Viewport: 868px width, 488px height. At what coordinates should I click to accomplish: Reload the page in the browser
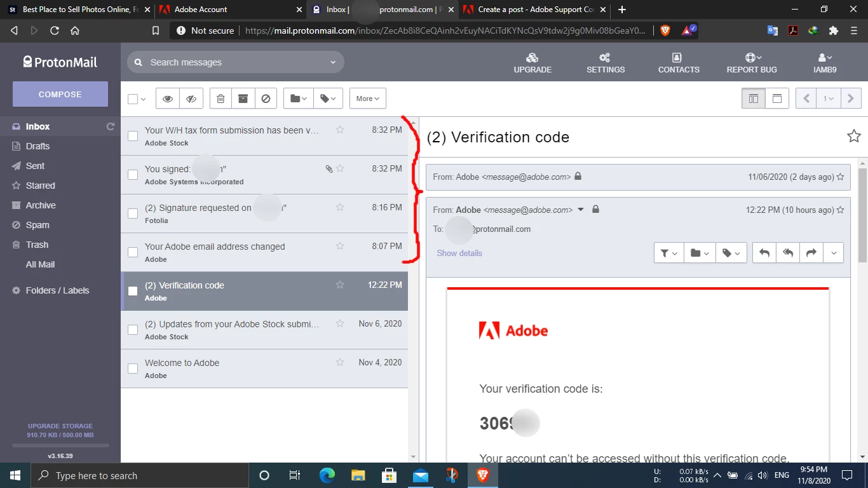tap(55, 30)
